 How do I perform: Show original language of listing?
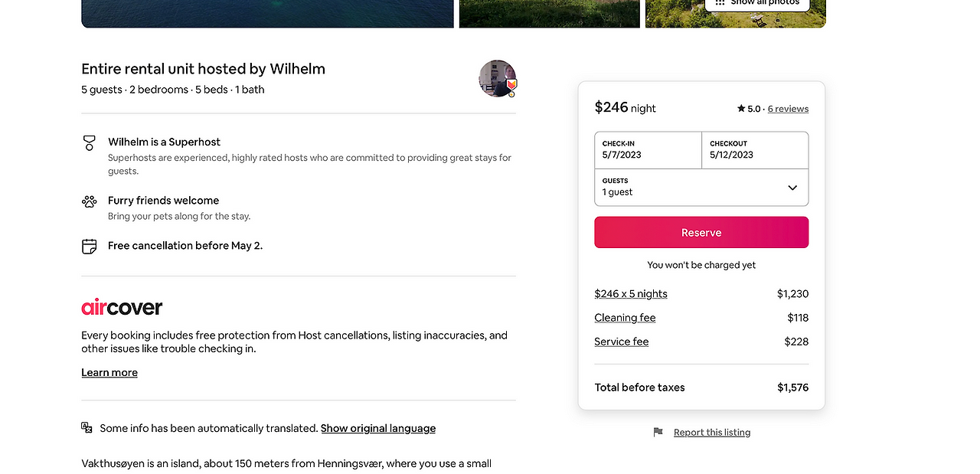click(378, 429)
